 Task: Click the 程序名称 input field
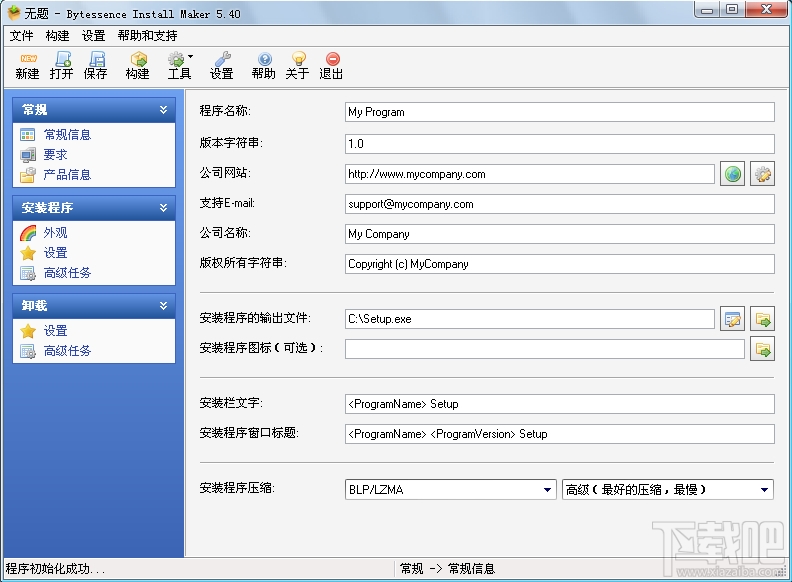[x=560, y=112]
